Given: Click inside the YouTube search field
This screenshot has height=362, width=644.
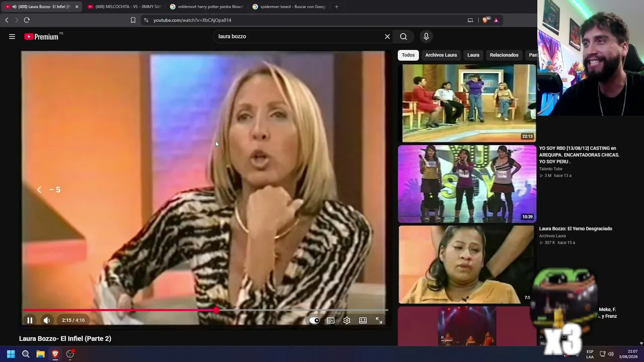Looking at the screenshot, I should pos(299,36).
